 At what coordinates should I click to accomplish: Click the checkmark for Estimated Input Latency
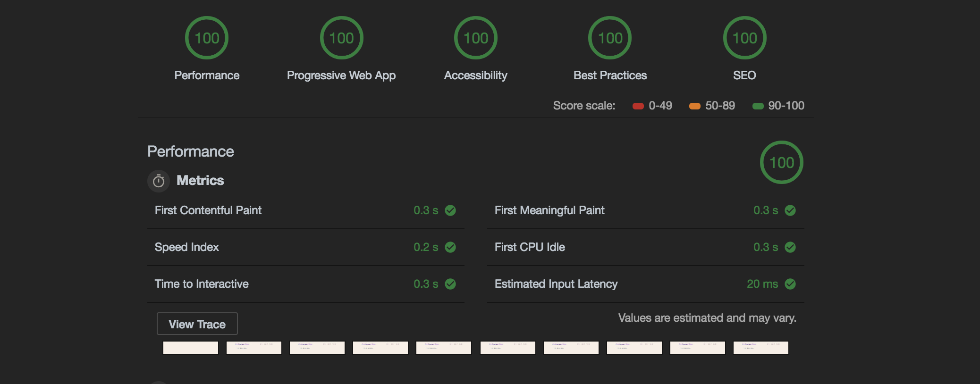790,284
